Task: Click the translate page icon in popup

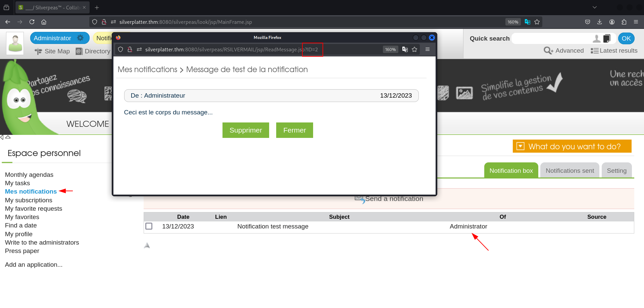Action: pos(405,49)
